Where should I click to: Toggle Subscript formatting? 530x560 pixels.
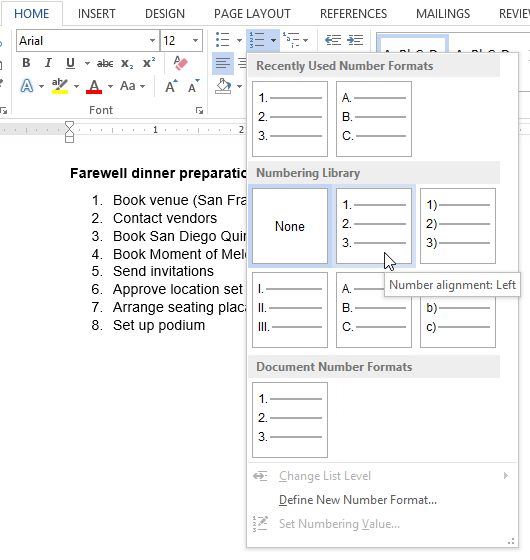point(127,64)
